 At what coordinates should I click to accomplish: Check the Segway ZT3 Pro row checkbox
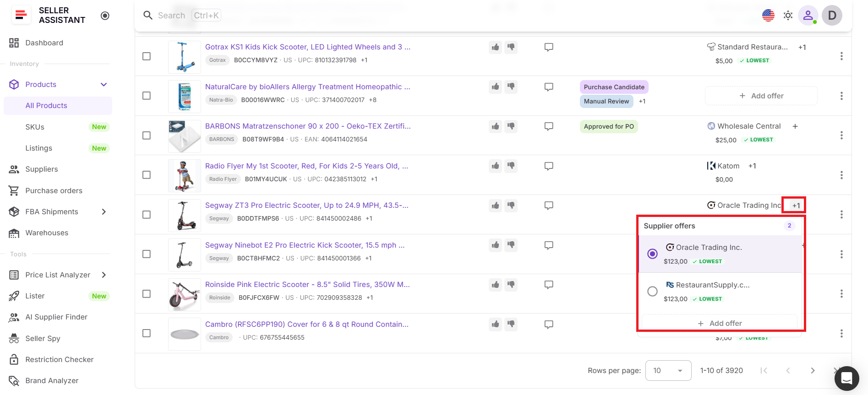point(147,215)
